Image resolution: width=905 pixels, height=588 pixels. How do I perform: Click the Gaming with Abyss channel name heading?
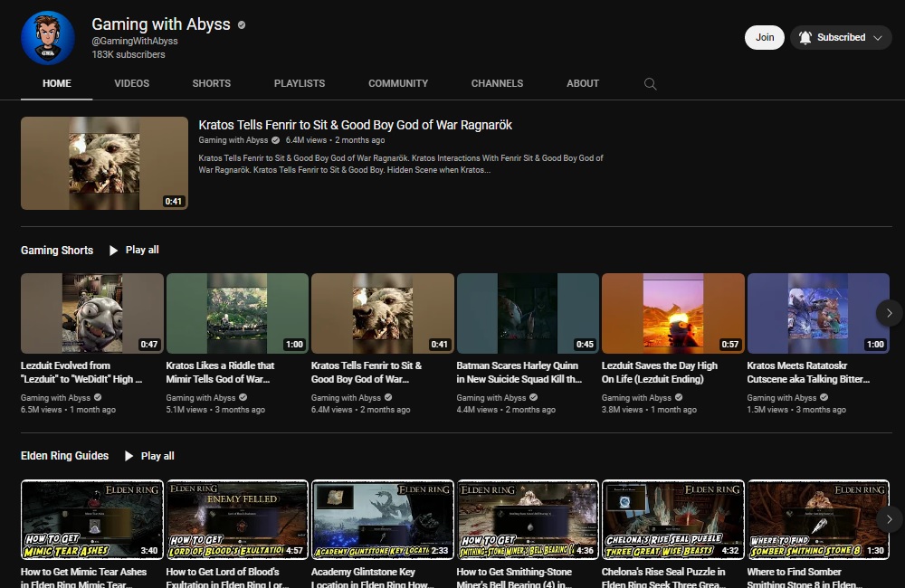[161, 24]
